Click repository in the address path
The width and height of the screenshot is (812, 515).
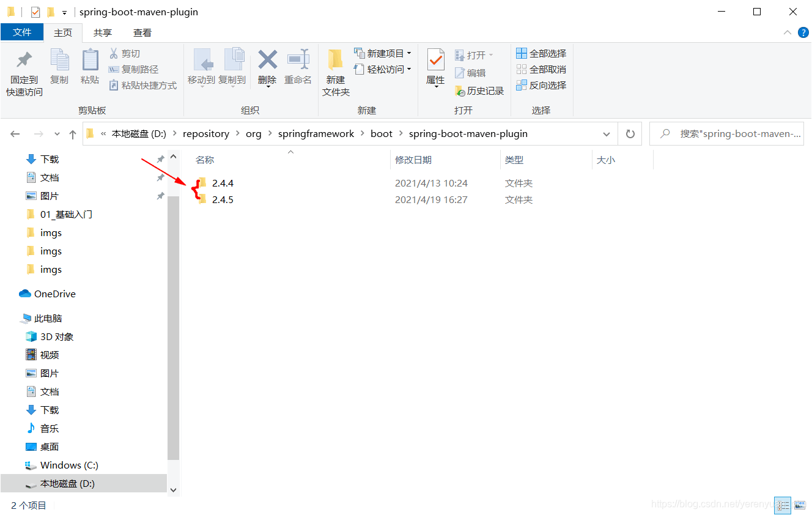pyautogui.click(x=206, y=134)
